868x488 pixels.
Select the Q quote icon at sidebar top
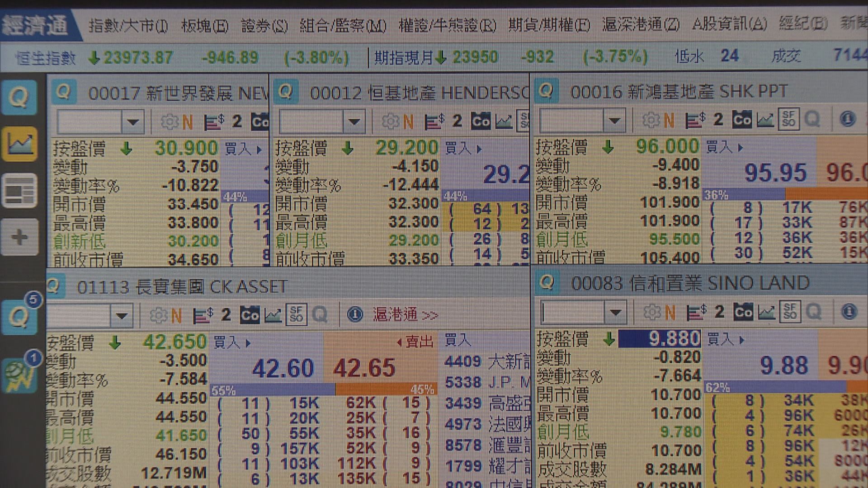click(x=19, y=97)
